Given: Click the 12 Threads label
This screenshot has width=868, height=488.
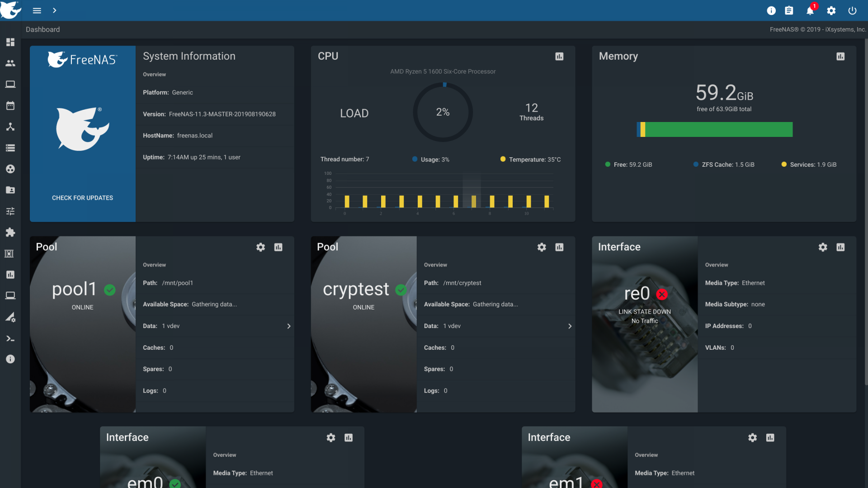Looking at the screenshot, I should pyautogui.click(x=532, y=112).
